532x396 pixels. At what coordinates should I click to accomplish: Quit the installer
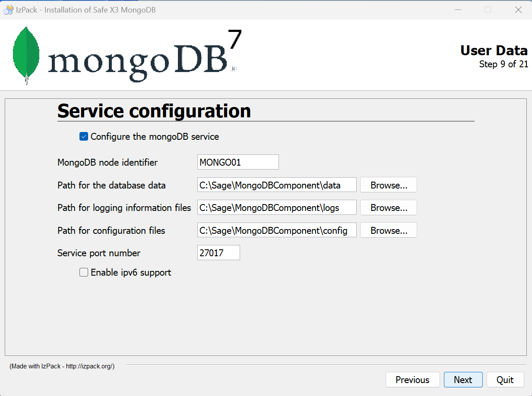pos(505,380)
